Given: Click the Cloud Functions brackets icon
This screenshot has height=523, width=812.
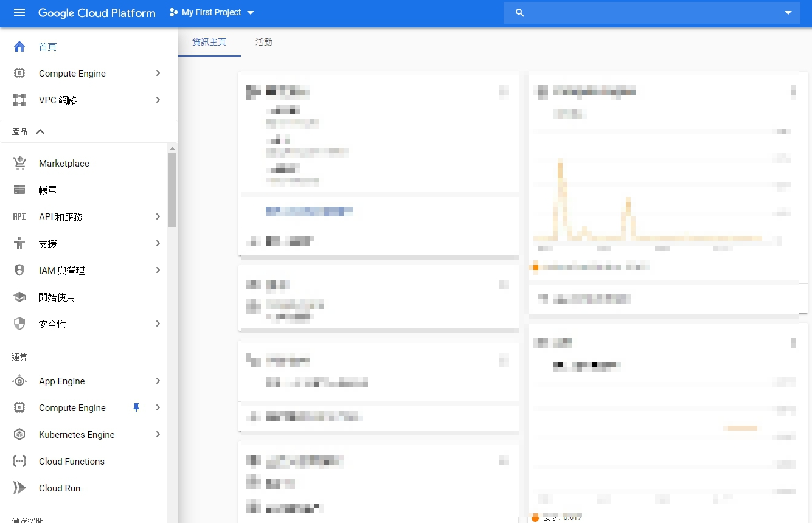Looking at the screenshot, I should (x=19, y=462).
